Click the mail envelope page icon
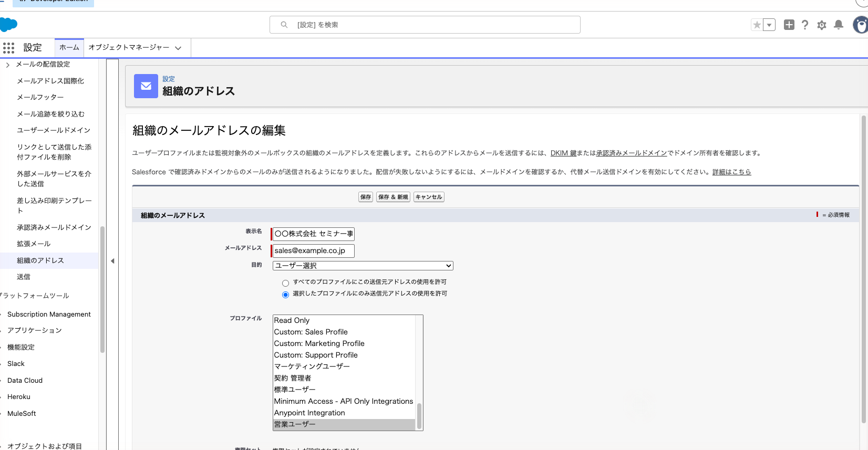Image resolution: width=868 pixels, height=450 pixels. [146, 86]
